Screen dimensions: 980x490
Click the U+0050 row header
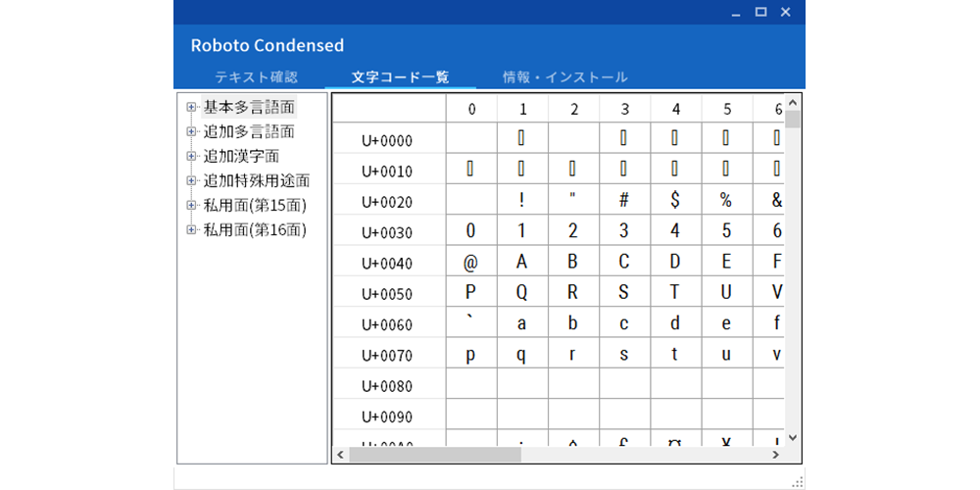point(389,292)
